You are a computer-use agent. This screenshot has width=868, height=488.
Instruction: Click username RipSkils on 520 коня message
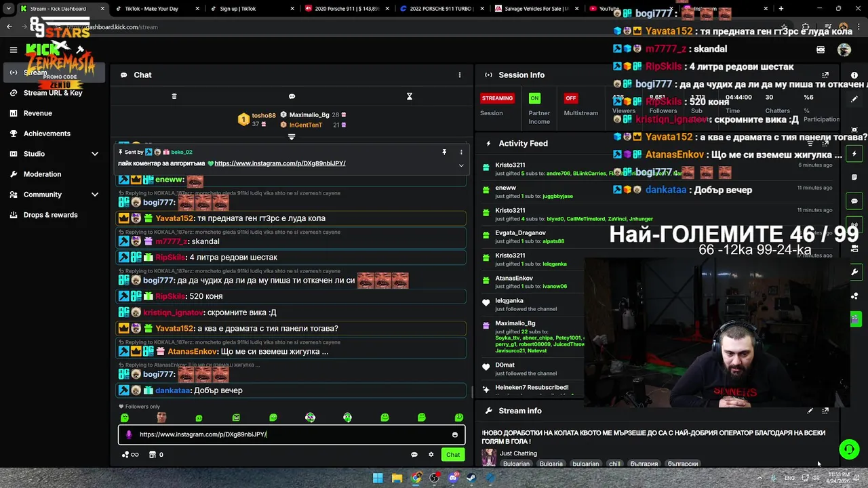click(170, 296)
